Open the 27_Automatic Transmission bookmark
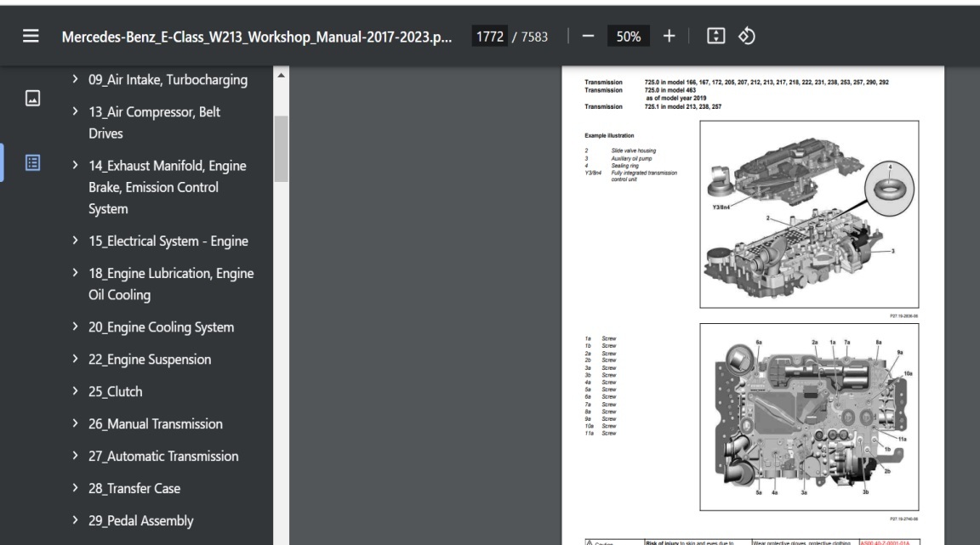The image size is (980, 545). (x=163, y=457)
